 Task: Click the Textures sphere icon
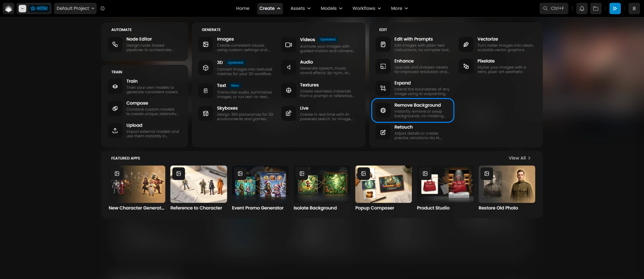click(289, 90)
